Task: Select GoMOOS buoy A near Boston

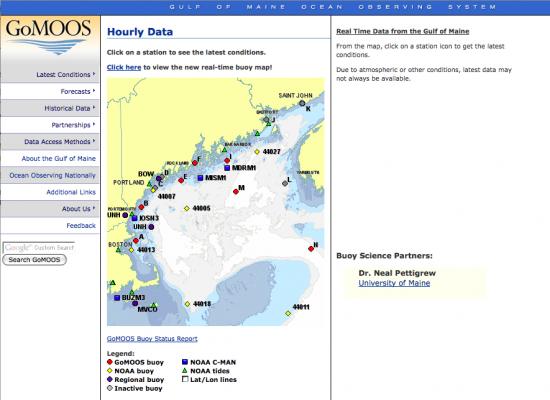Action: (x=136, y=241)
